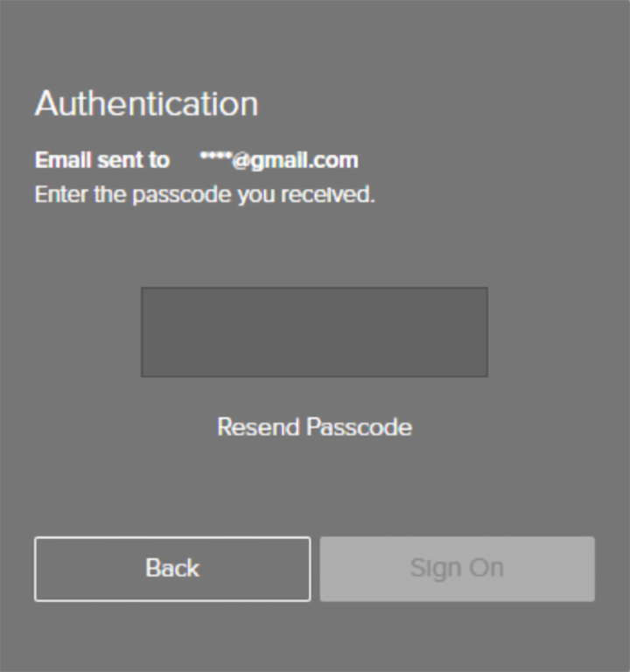Image resolution: width=630 pixels, height=672 pixels.
Task: Click the masked gmail.com email address
Action: click(278, 160)
